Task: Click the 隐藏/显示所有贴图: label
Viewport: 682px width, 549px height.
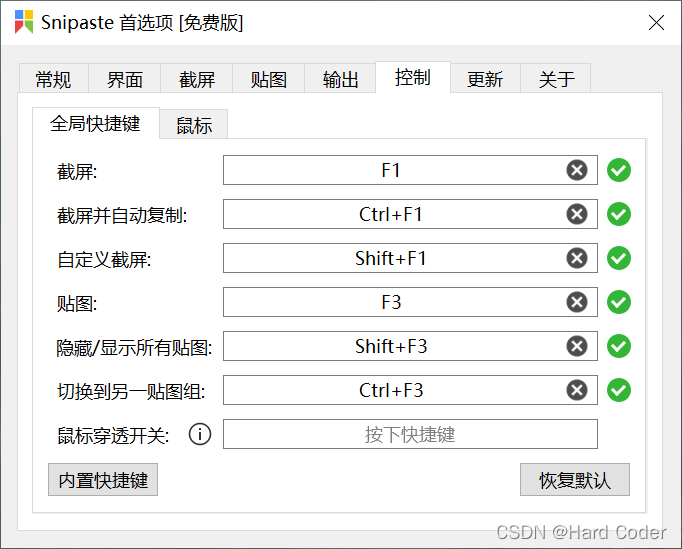Action: point(134,347)
